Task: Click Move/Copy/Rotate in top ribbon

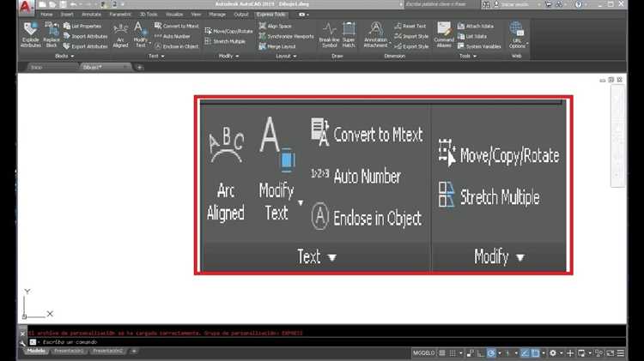Action: click(228, 31)
